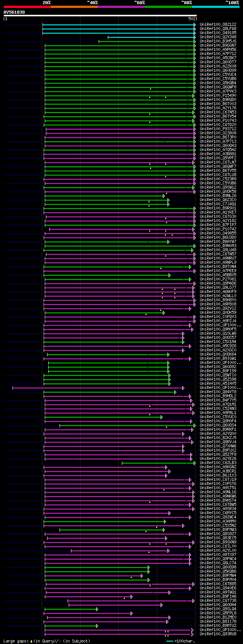This screenshot has width=243, height=644.
Task: Open hit UniRef100_Q2V348
Action: [x=218, y=37]
